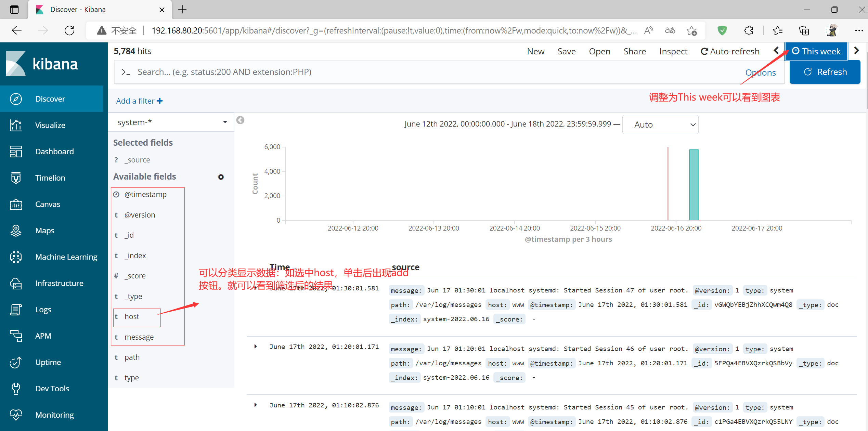This screenshot has height=431, width=868.
Task: Click Save in the top menu
Action: pyautogui.click(x=566, y=51)
